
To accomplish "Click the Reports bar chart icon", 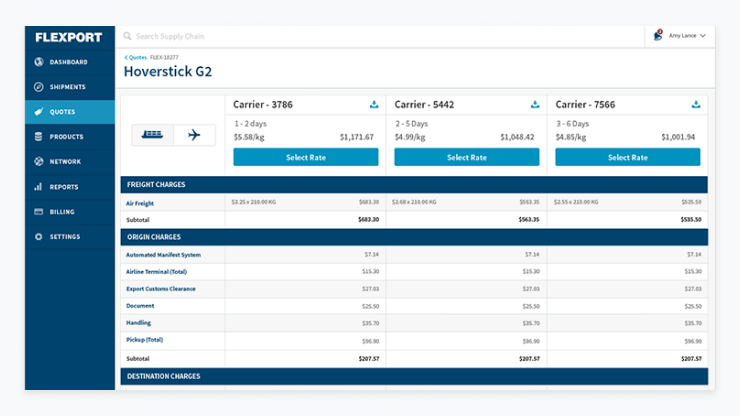I will point(39,187).
